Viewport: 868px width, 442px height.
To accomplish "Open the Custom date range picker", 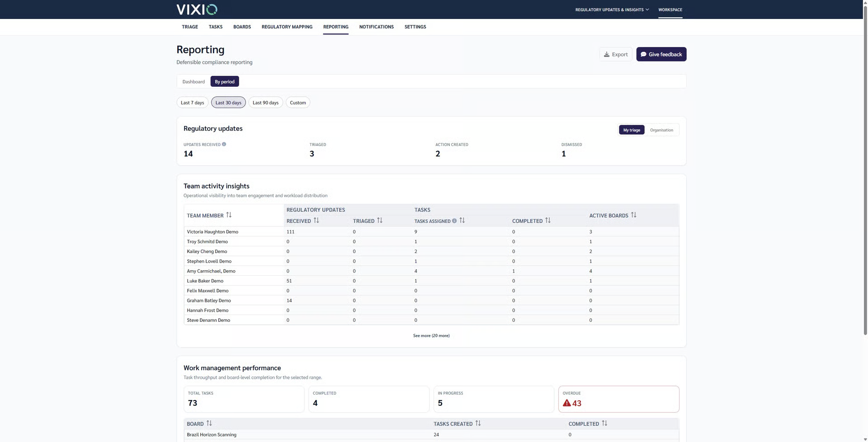I will pos(298,103).
